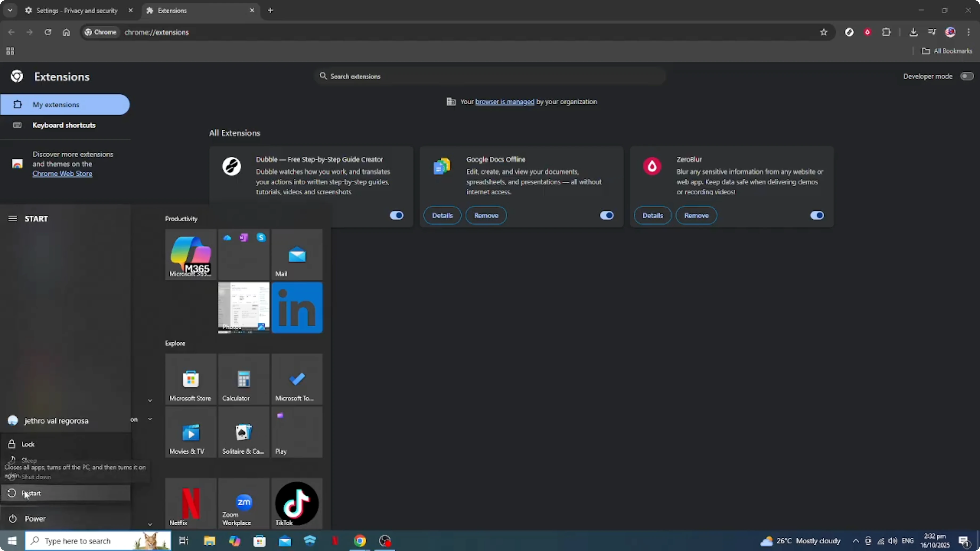The width and height of the screenshot is (980, 551).
Task: Open the notification center icon
Action: point(964,541)
